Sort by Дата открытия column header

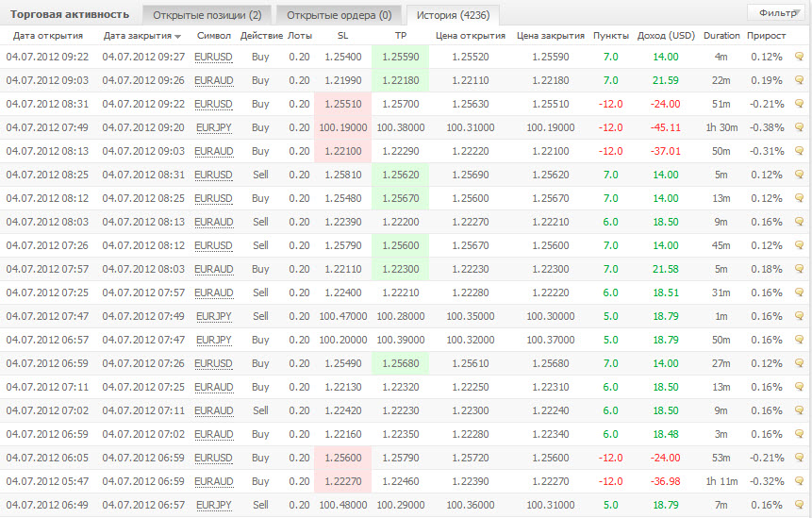48,36
